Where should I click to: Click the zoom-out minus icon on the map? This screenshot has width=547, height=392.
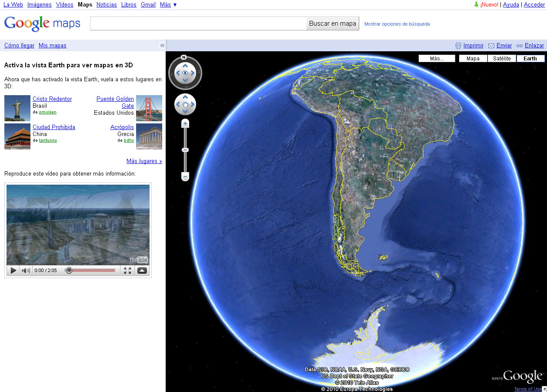(185, 176)
